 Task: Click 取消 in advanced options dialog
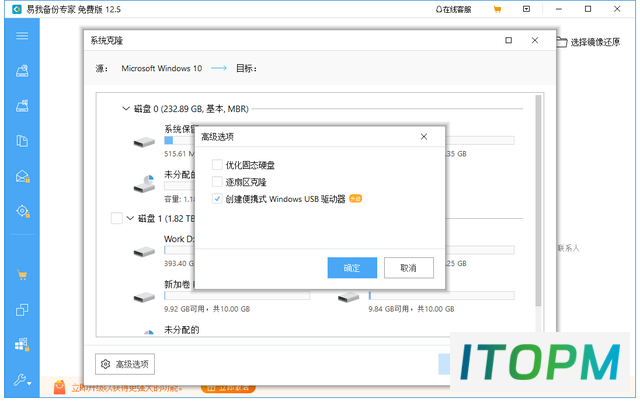point(409,268)
